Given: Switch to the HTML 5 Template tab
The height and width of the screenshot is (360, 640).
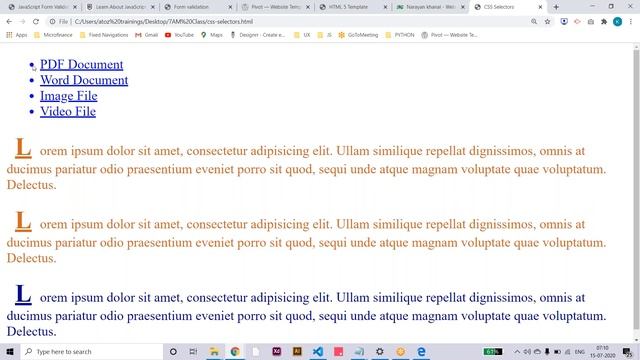Looking at the screenshot, I should (x=353, y=7).
